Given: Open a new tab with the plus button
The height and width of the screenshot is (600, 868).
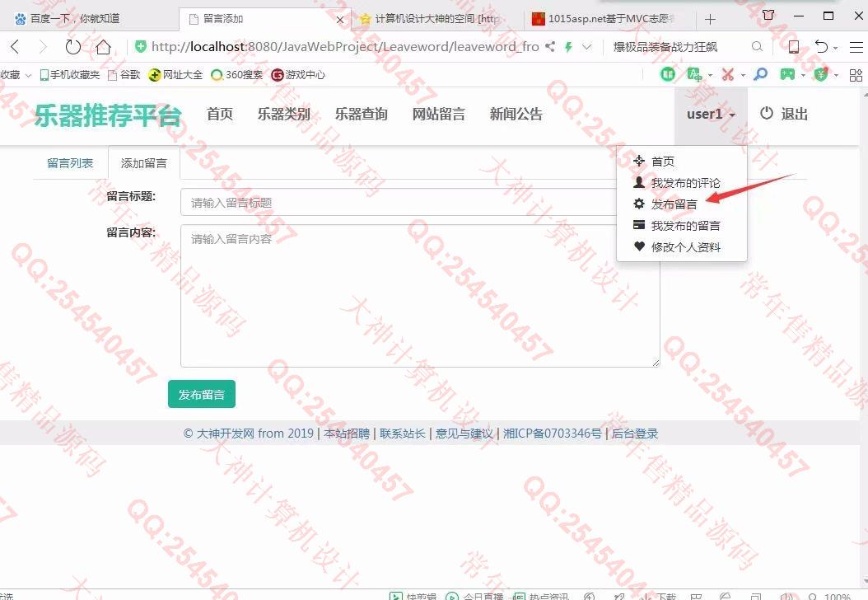Looking at the screenshot, I should point(710,20).
